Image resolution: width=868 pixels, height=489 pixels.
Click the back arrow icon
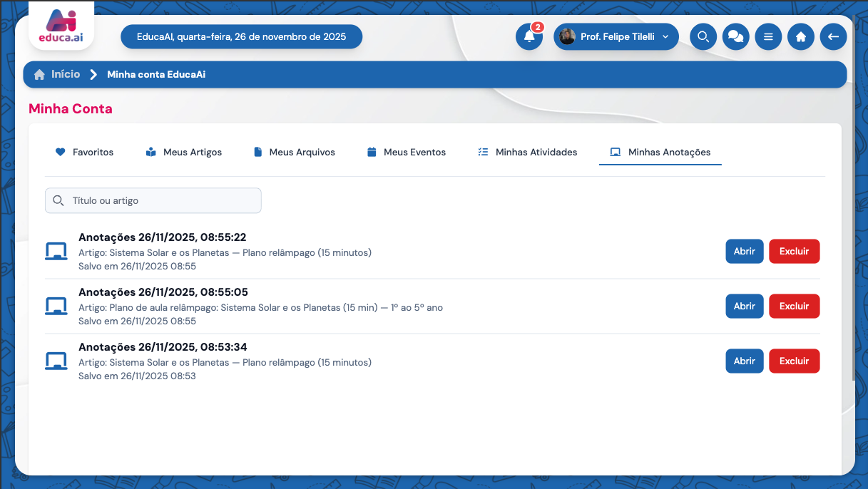pos(833,37)
